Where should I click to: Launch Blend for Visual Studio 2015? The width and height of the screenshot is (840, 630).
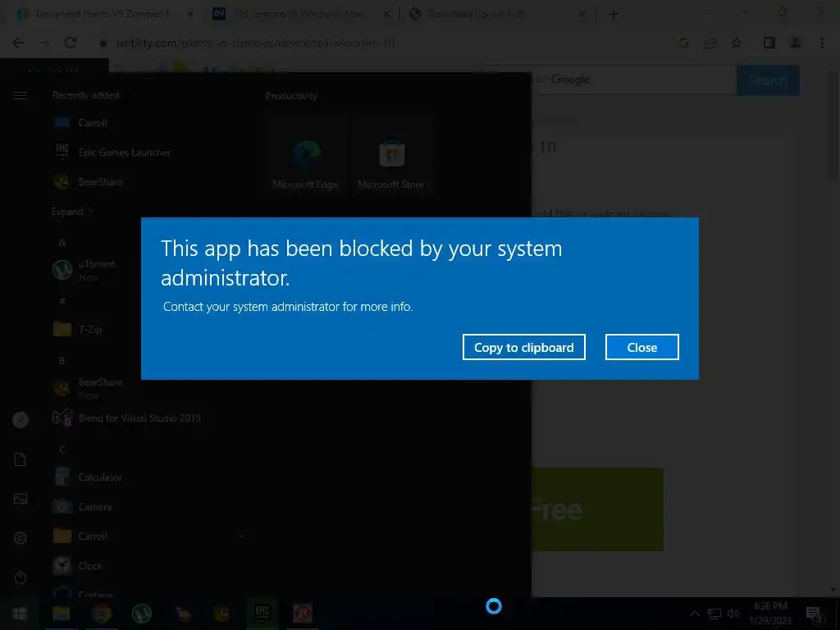[126, 418]
